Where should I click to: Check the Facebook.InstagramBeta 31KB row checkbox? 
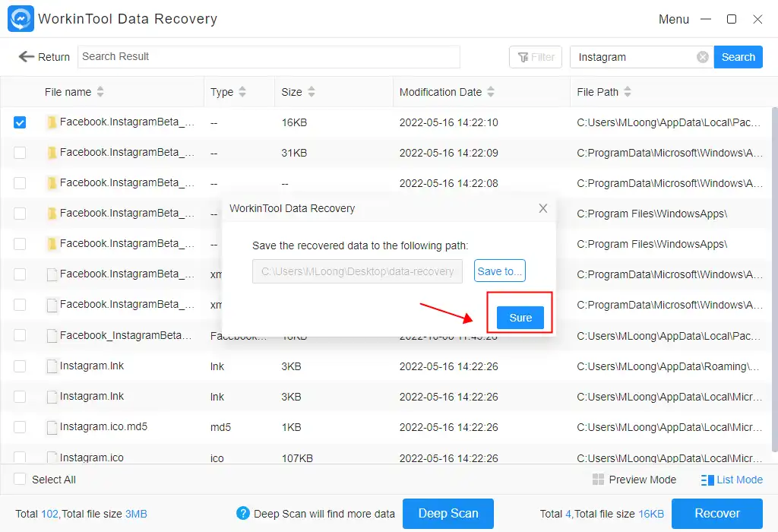coord(20,152)
